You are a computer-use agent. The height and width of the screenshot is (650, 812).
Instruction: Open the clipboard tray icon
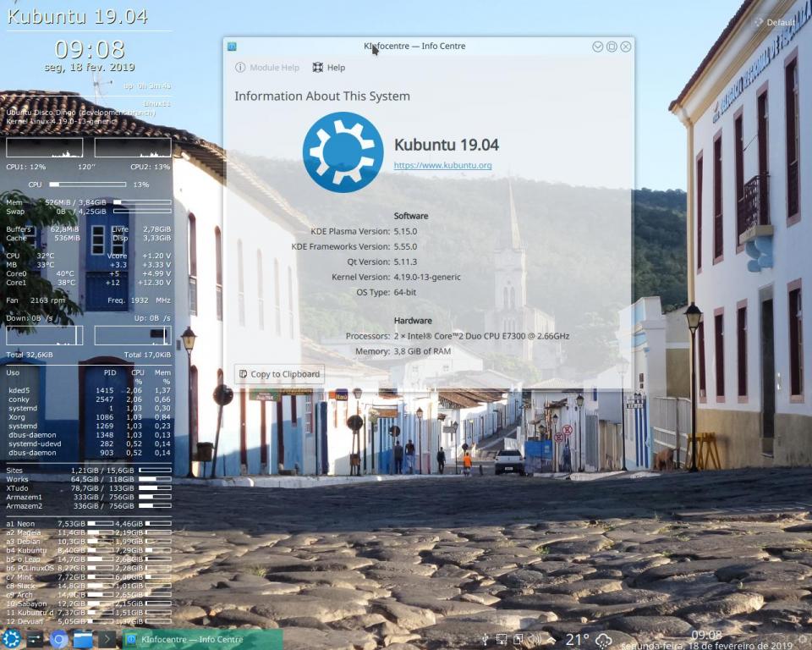pos(518,639)
